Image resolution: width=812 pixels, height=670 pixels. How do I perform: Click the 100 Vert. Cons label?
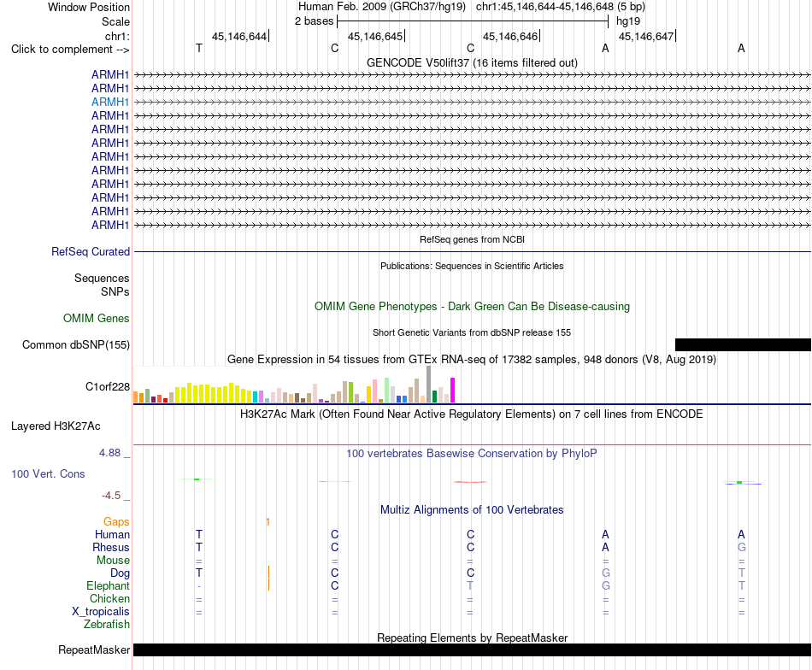pos(48,473)
